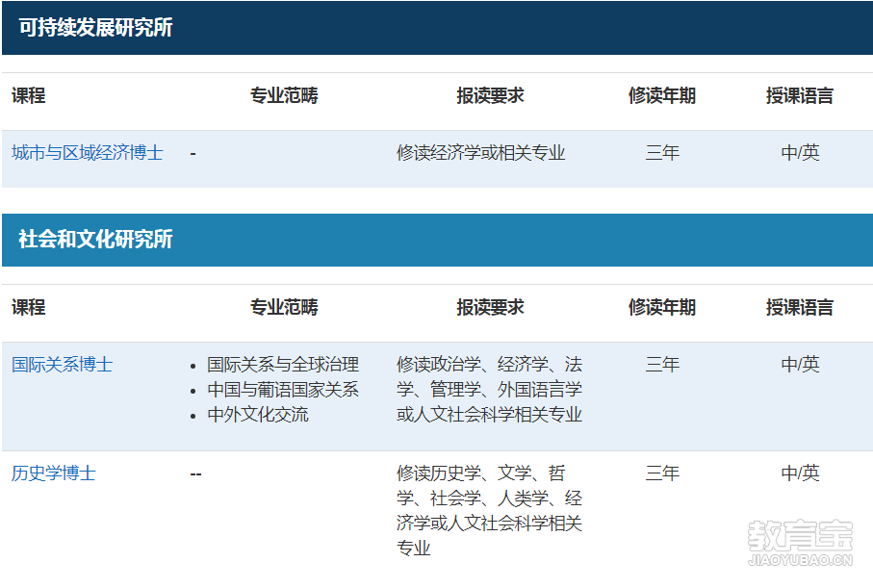The height and width of the screenshot is (588, 873).
Task: Click 专业范畴 header in 可持续发展研究所 table
Action: click(x=284, y=95)
